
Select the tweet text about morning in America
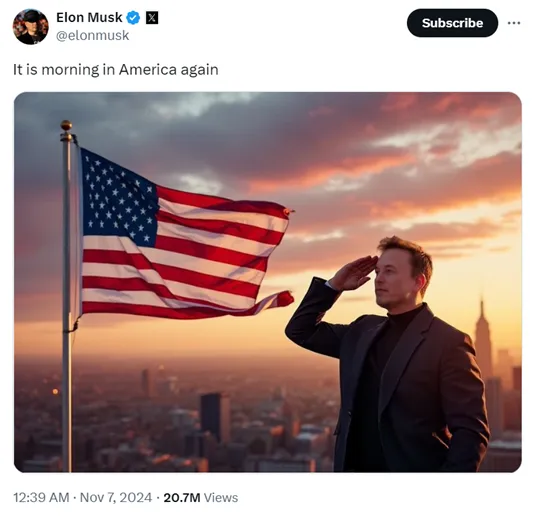point(116,70)
